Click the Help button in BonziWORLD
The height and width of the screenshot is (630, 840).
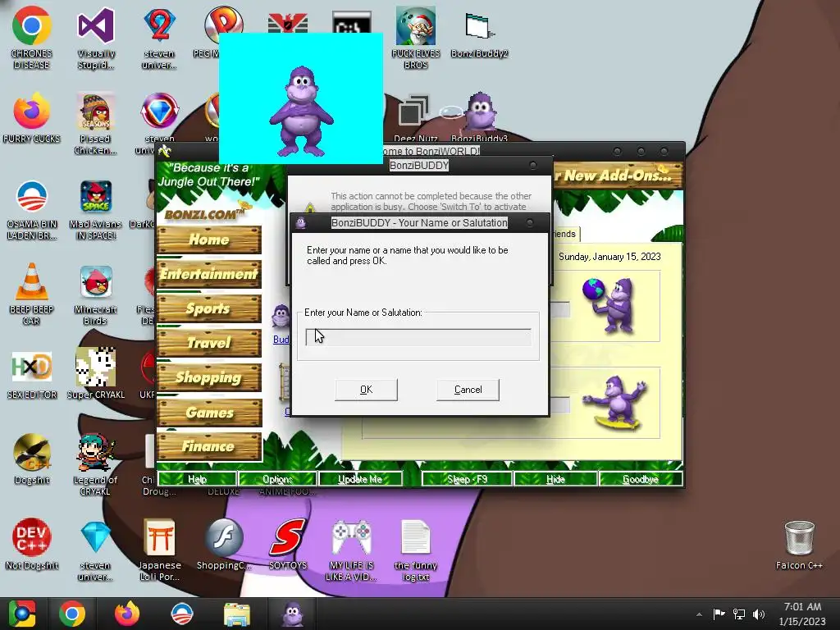click(x=197, y=479)
